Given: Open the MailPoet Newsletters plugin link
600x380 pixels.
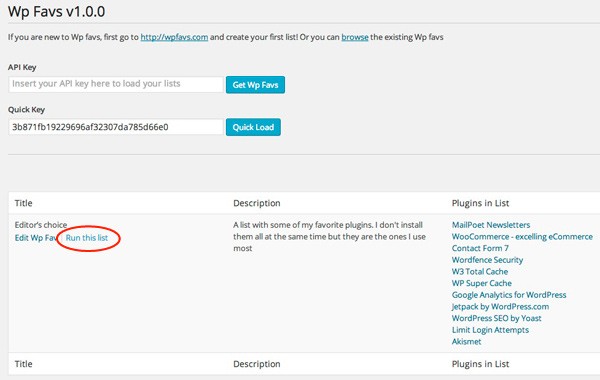Looking at the screenshot, I should click(491, 225).
